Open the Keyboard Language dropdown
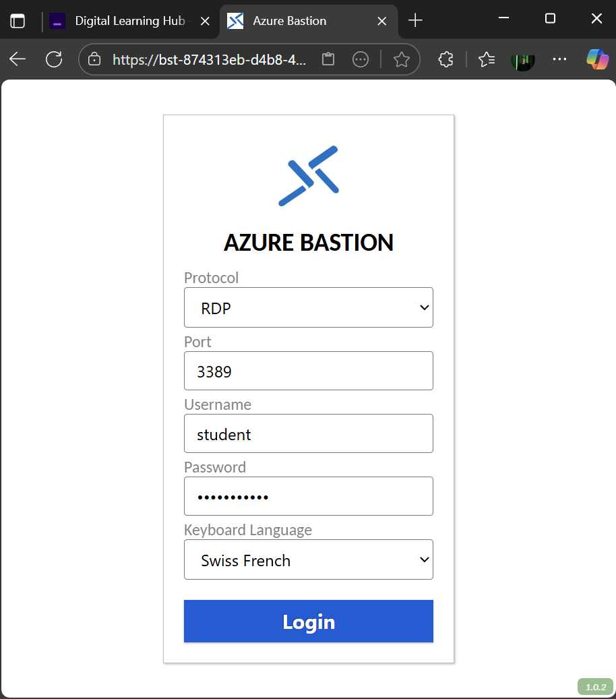 [x=308, y=559]
